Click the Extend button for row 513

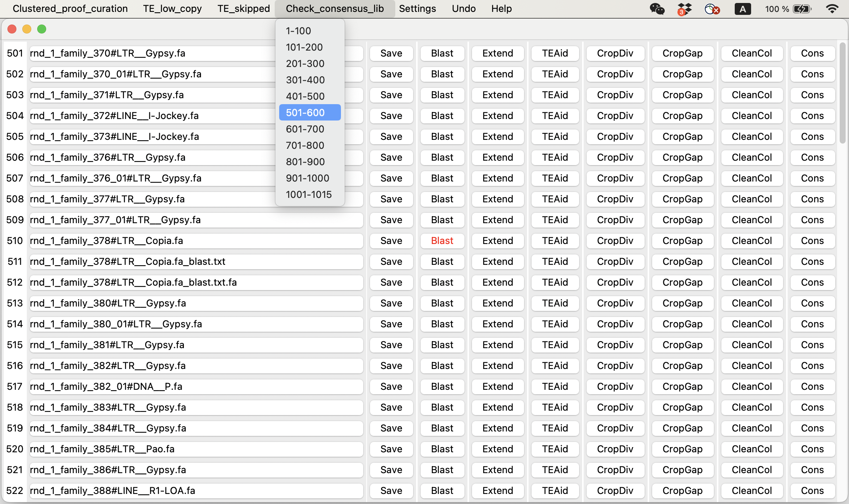(498, 302)
